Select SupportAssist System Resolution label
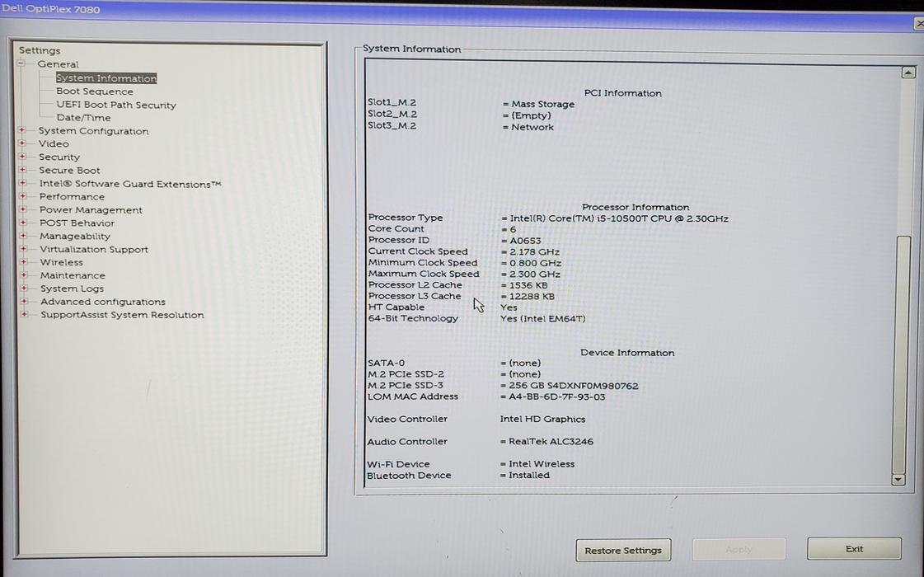 click(x=122, y=315)
